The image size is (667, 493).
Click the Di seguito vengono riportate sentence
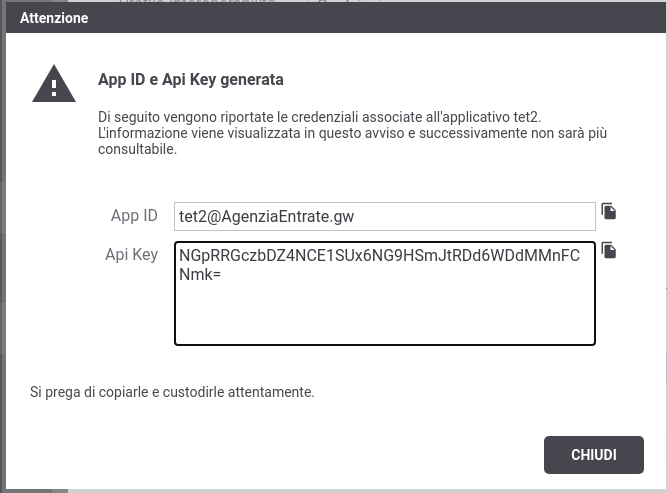[319, 117]
